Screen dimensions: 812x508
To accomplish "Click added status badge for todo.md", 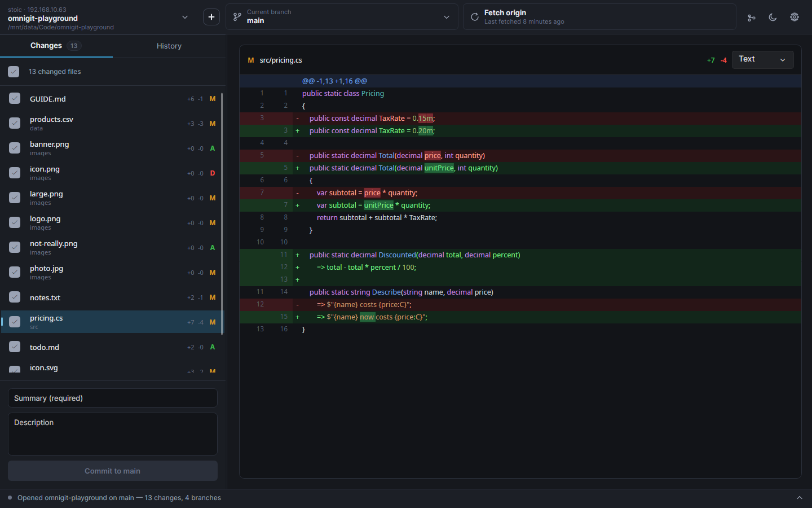I will 213,347.
